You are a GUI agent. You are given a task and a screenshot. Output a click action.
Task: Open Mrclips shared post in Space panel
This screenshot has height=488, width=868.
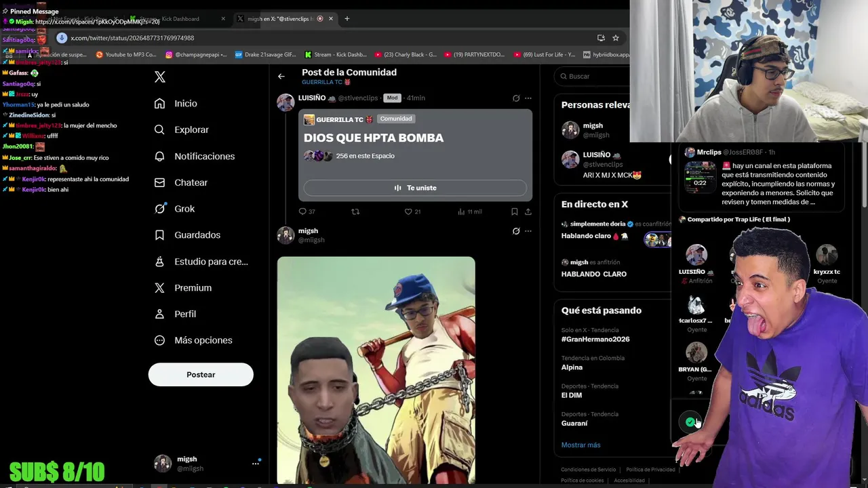click(761, 178)
